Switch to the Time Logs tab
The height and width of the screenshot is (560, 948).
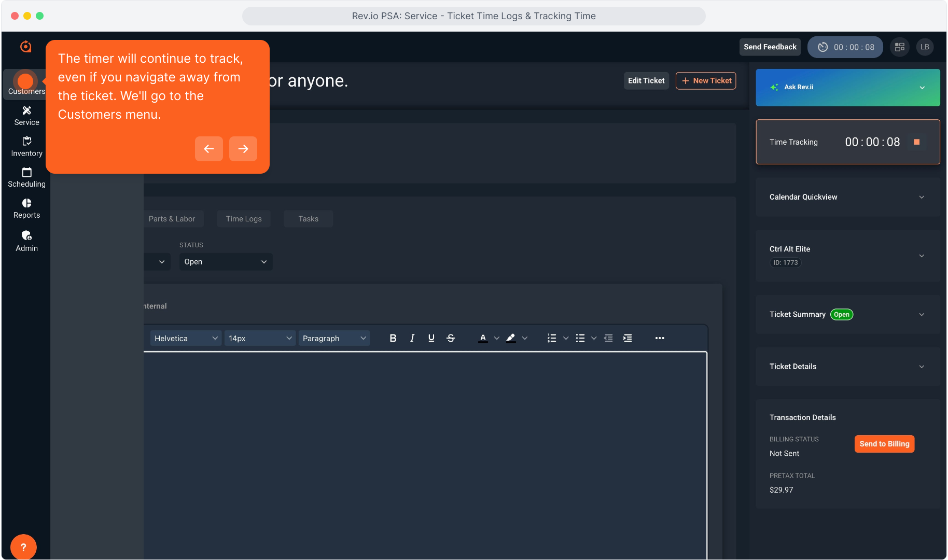(x=244, y=219)
